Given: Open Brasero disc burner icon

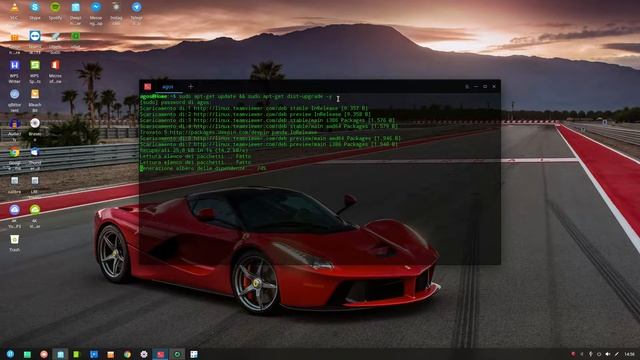Looking at the screenshot, I should (x=35, y=123).
